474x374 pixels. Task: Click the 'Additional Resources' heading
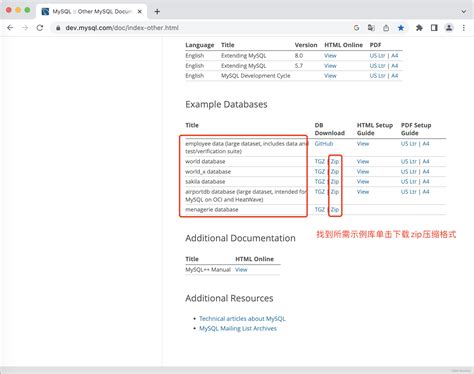tap(229, 298)
